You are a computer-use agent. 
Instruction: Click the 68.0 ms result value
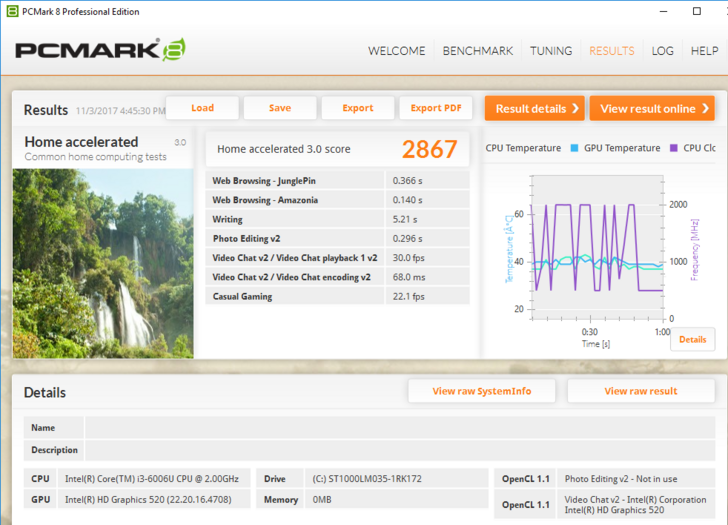409,277
